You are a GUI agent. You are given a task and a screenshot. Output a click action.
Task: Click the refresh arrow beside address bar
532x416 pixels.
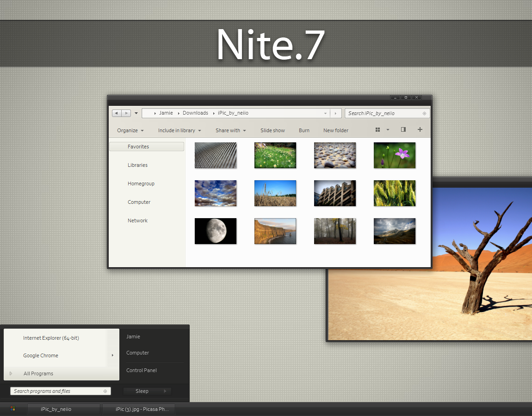pos(335,113)
